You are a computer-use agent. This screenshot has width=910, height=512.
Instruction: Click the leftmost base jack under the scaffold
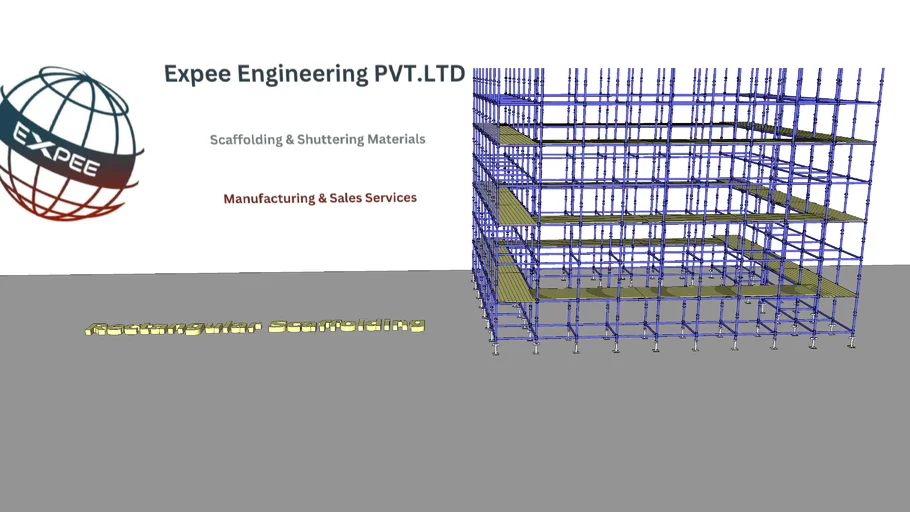pos(495,351)
